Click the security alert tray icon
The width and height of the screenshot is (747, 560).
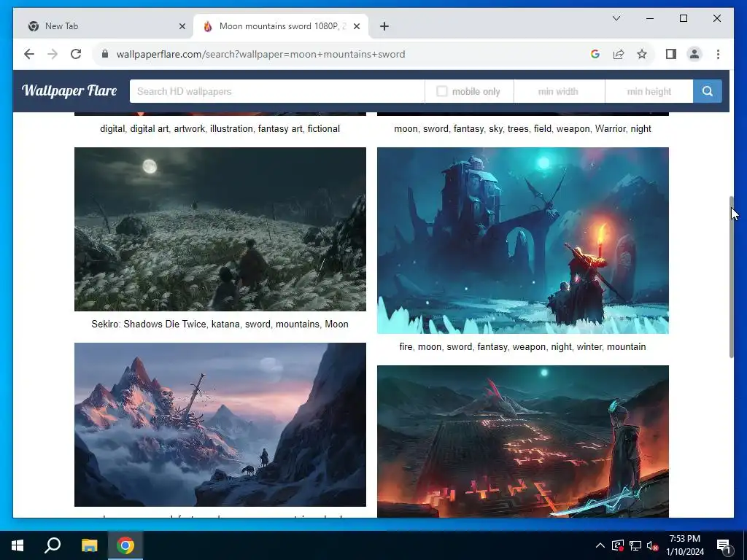[617, 545]
